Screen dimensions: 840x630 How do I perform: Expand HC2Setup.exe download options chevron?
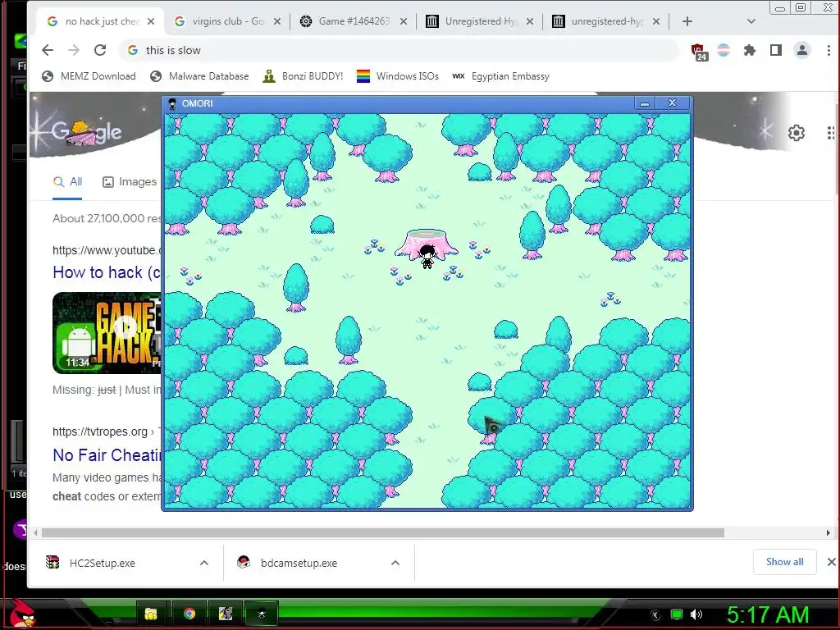click(204, 563)
